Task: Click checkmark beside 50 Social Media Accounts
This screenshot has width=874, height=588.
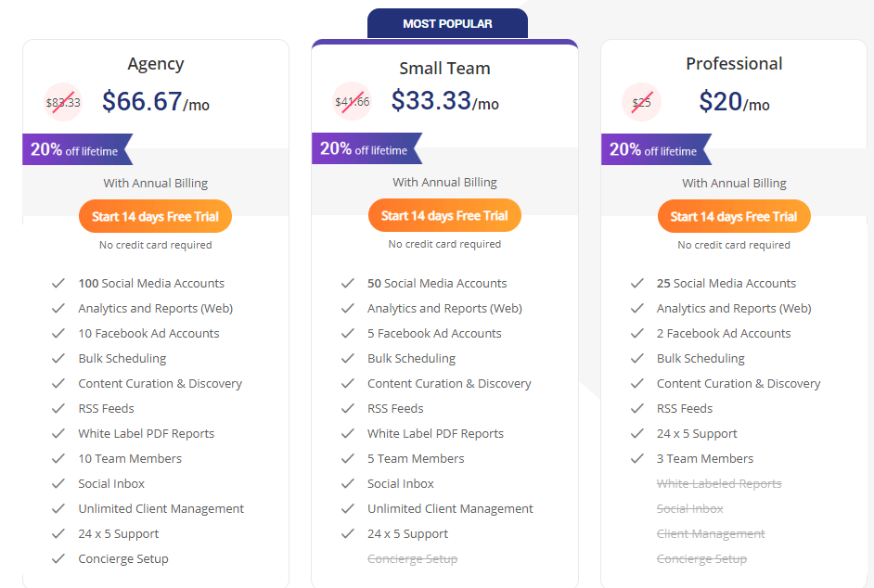Action: (347, 284)
